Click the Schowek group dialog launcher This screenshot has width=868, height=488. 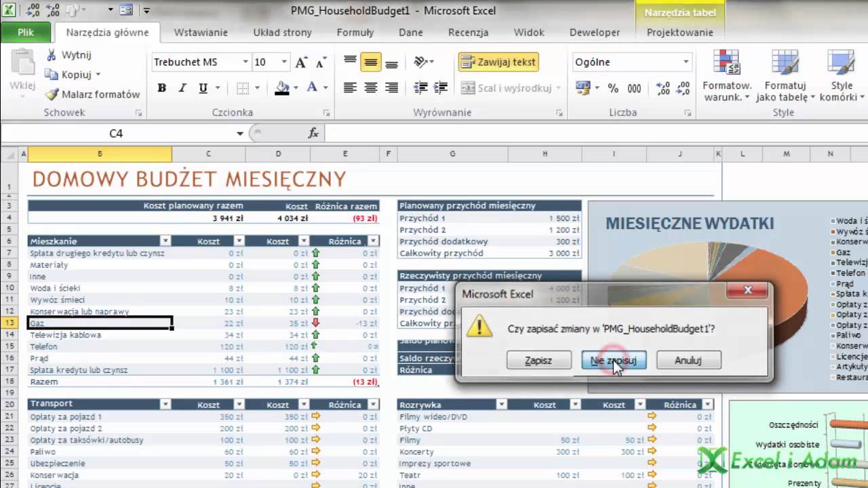[x=139, y=113]
